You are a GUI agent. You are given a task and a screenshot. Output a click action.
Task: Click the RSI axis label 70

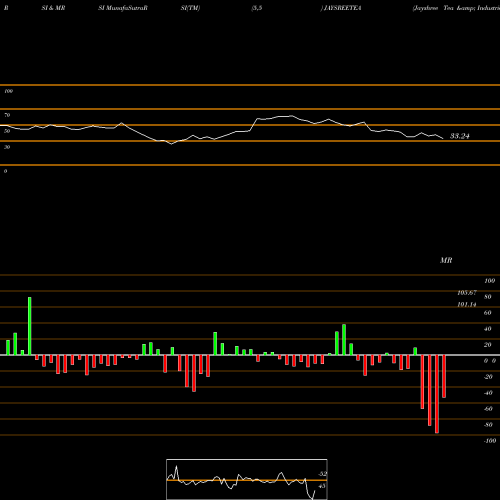pyautogui.click(x=7, y=115)
